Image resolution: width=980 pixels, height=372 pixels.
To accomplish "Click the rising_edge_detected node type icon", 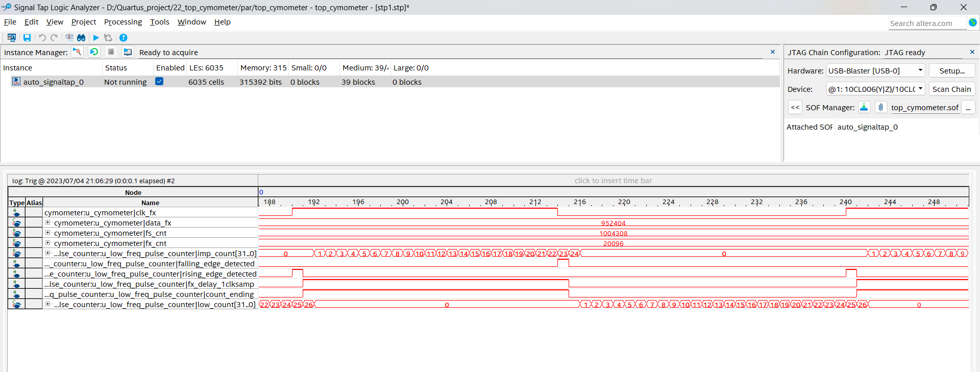I will 16,274.
